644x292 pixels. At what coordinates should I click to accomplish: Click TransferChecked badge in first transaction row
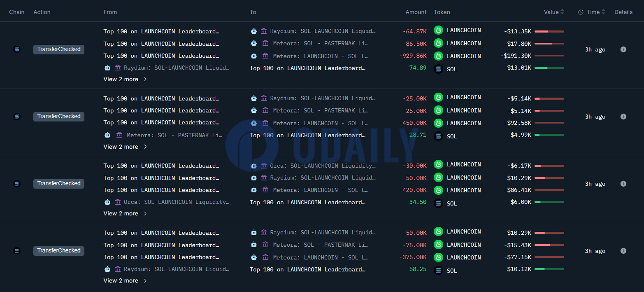click(x=59, y=49)
